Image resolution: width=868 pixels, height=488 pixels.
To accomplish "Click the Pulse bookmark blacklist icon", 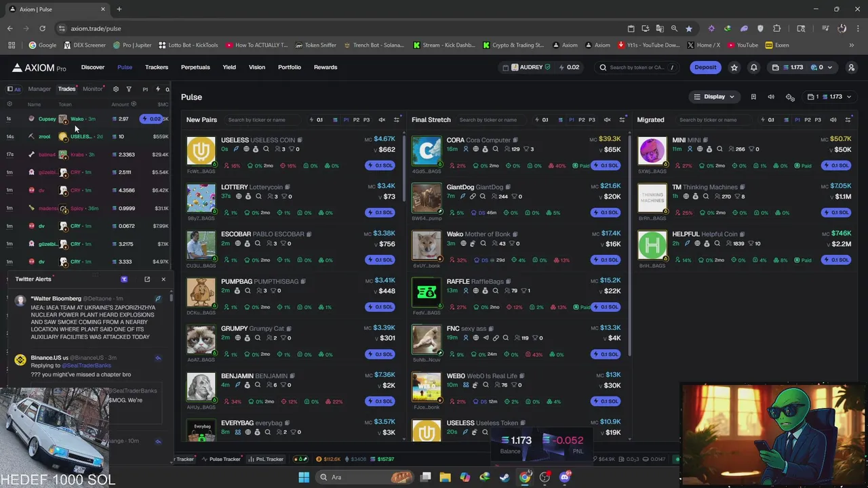I will [x=753, y=97].
